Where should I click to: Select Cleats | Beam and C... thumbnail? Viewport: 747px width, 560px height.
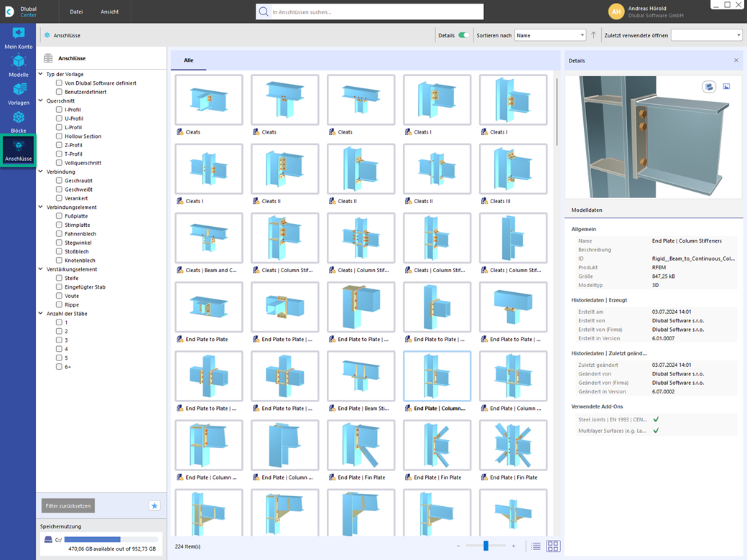tap(209, 238)
